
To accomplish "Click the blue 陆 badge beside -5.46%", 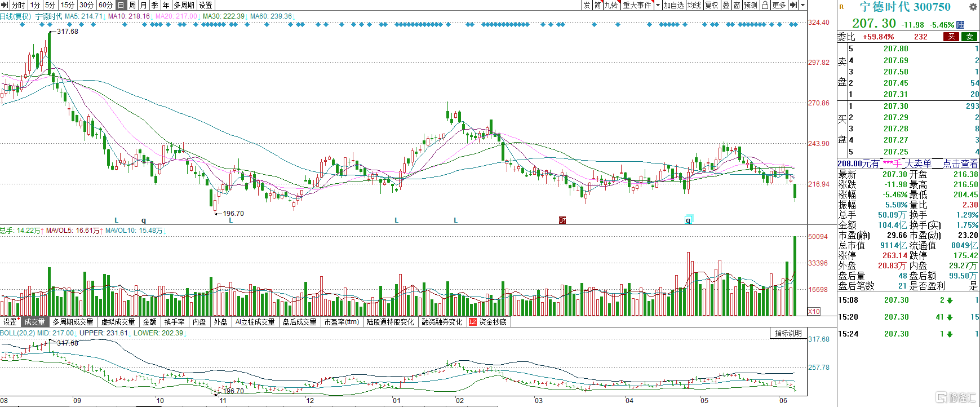I will [960, 25].
